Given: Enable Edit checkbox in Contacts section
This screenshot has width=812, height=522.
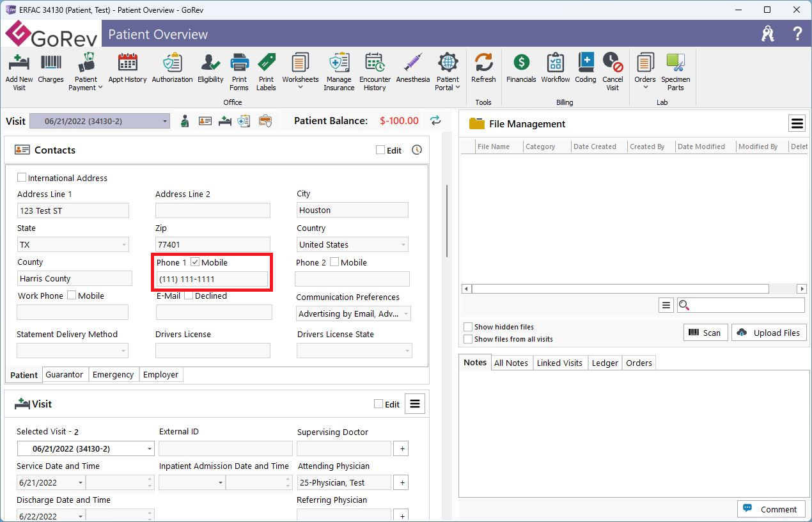Looking at the screenshot, I should 380,150.
